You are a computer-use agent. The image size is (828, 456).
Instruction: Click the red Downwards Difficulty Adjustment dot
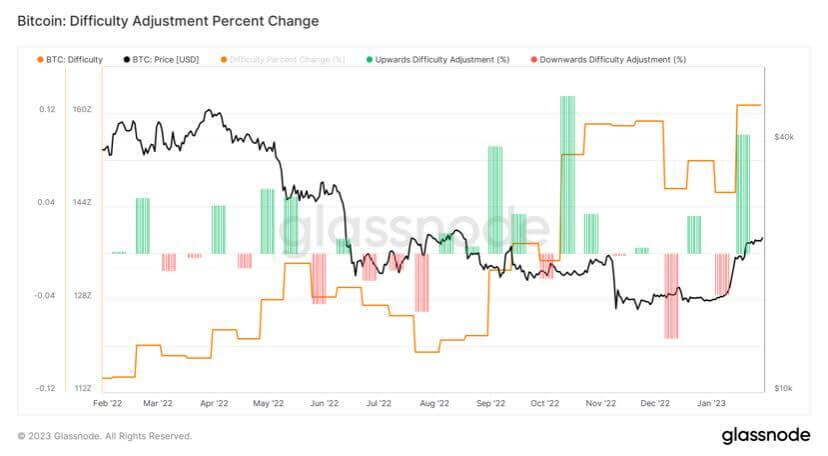[534, 60]
